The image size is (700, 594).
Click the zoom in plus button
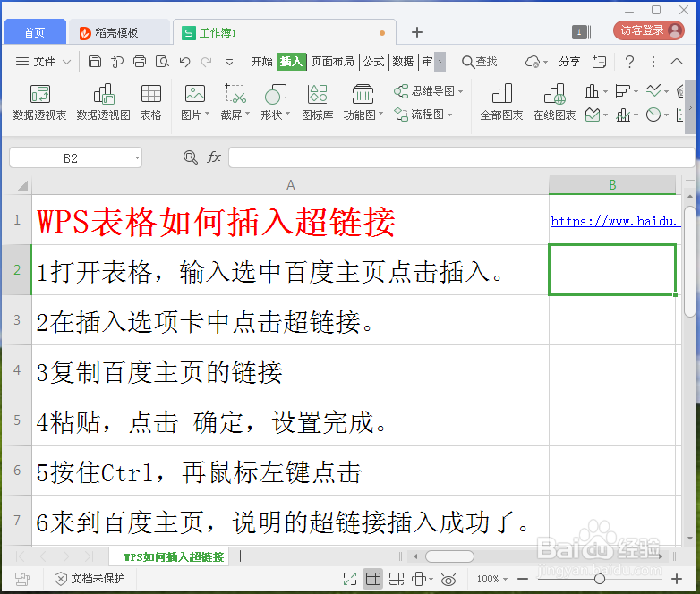click(677, 579)
